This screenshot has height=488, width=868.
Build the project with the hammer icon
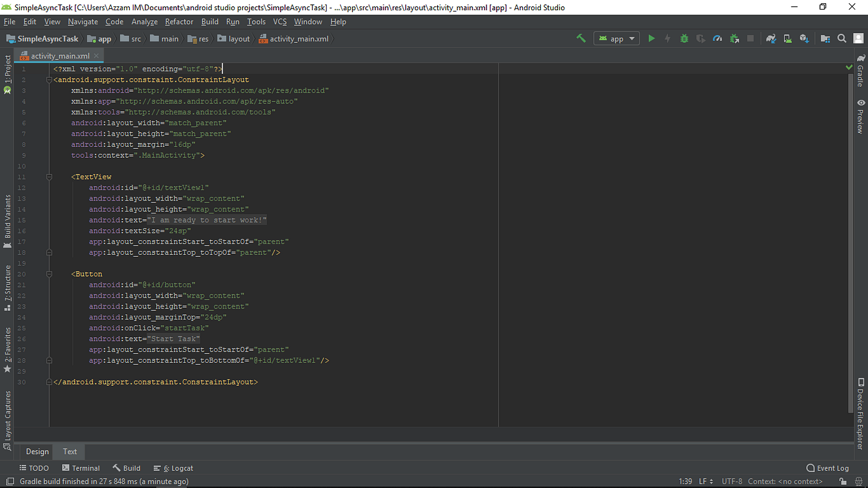pyautogui.click(x=581, y=38)
